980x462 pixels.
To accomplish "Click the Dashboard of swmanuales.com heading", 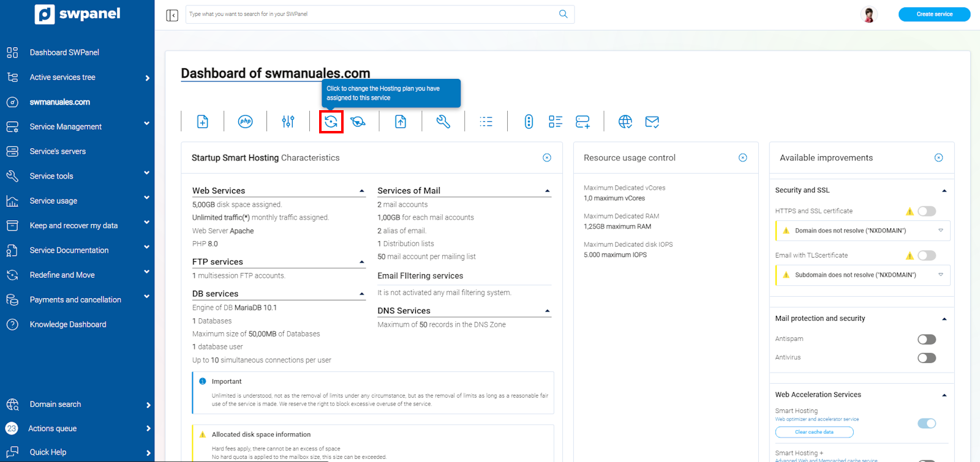I will point(276,73).
